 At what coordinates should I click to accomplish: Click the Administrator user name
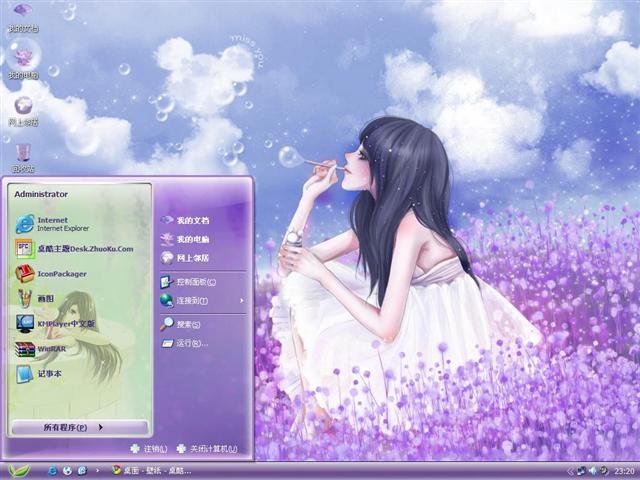pos(41,194)
